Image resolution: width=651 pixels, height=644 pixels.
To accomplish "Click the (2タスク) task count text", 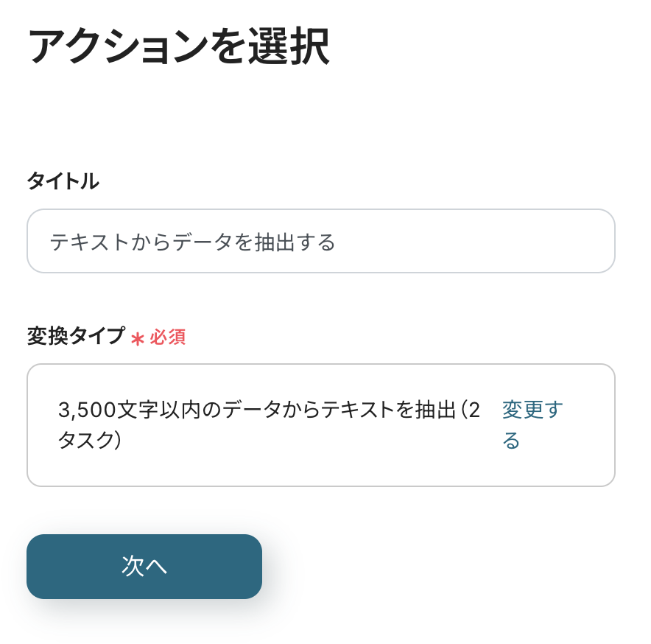I will click(x=90, y=441).
